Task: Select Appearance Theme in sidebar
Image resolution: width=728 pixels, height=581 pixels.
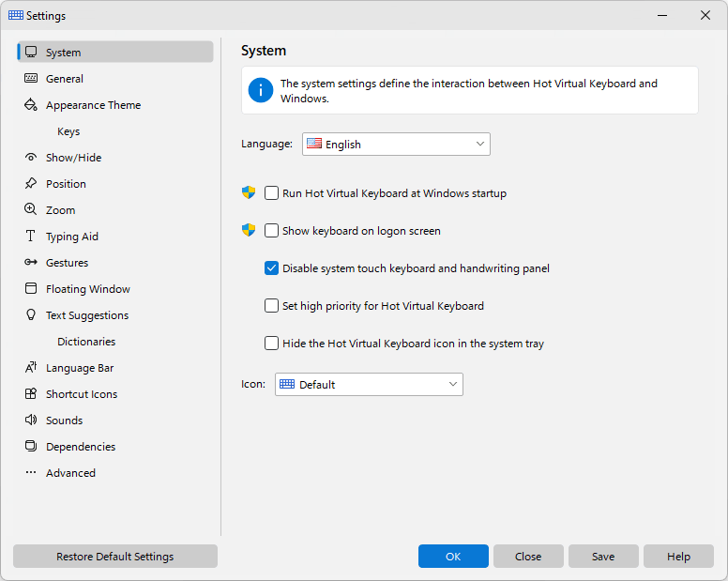Action: click(115, 105)
